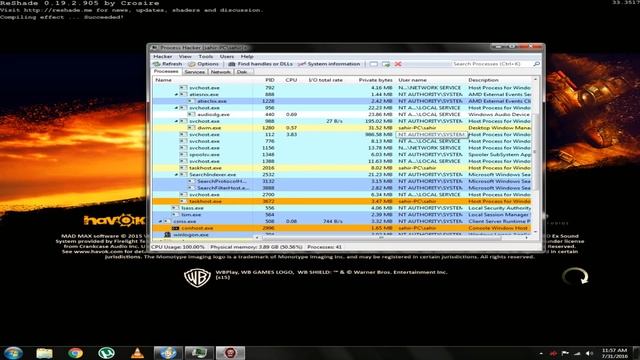Image resolution: width=640 pixels, height=360 pixels.
Task: Click the atieclxx.exe process icon
Action: pos(191,101)
